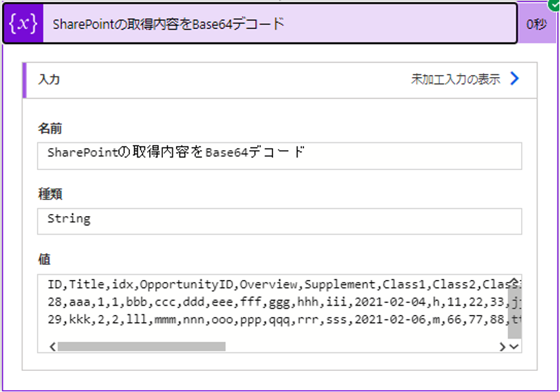The height and width of the screenshot is (392, 560).
Task: Click the right scroll arrow in 値 box
Action: click(x=502, y=347)
